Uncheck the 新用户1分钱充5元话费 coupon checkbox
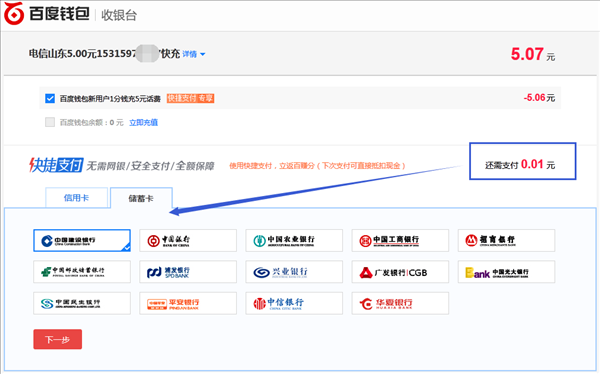Viewport: 600px width, 374px height. (x=50, y=98)
